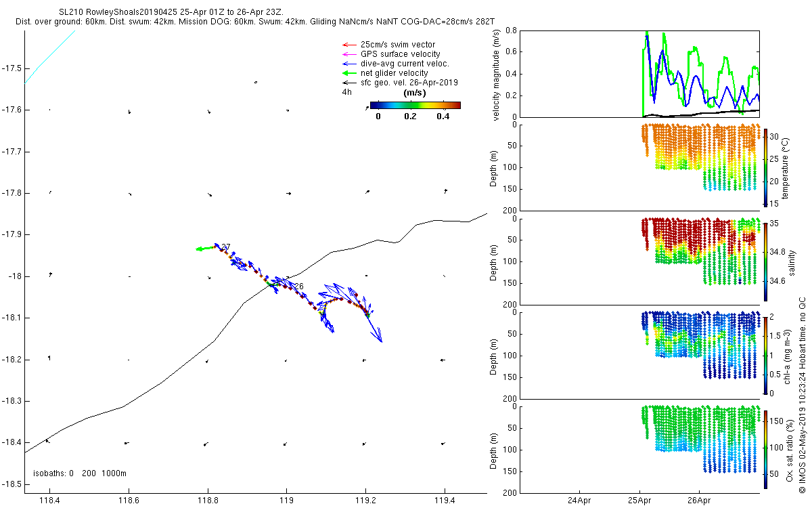Click the 'chl-a (mg m-3)' colorbar label
Image resolution: width=812 pixels, height=508 pixels.
click(788, 355)
